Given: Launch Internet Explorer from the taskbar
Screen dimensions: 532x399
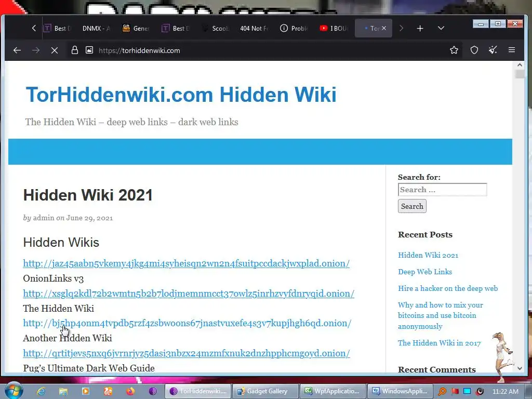Looking at the screenshot, I should click(x=41, y=391).
